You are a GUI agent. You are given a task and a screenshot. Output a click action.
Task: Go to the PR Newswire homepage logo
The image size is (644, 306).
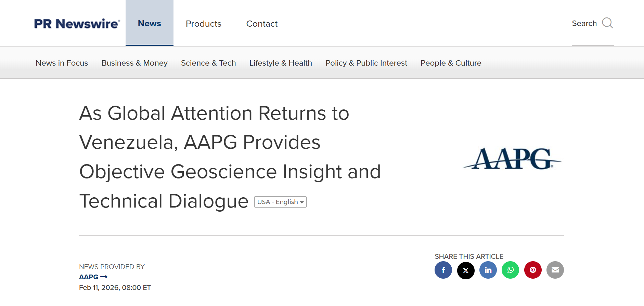click(77, 23)
